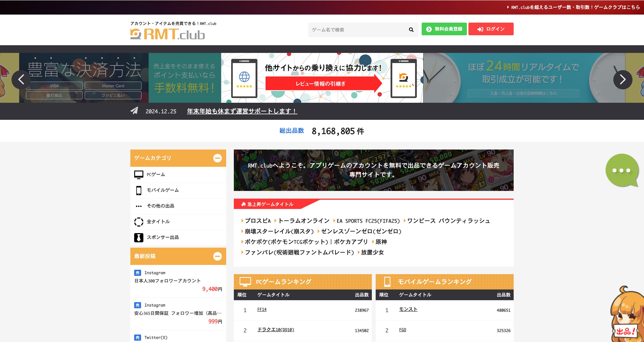
Task: Click the 238967 count for FF14
Action: pos(361,310)
